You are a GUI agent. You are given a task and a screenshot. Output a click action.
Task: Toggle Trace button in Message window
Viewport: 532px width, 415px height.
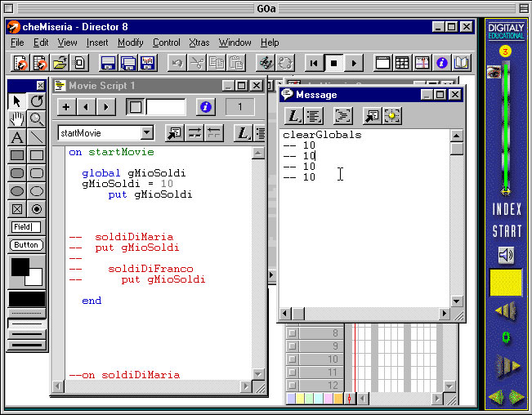coord(343,116)
